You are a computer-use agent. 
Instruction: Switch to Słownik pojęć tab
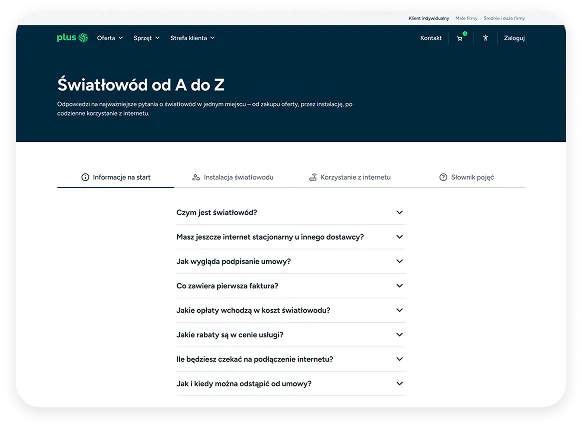click(467, 177)
